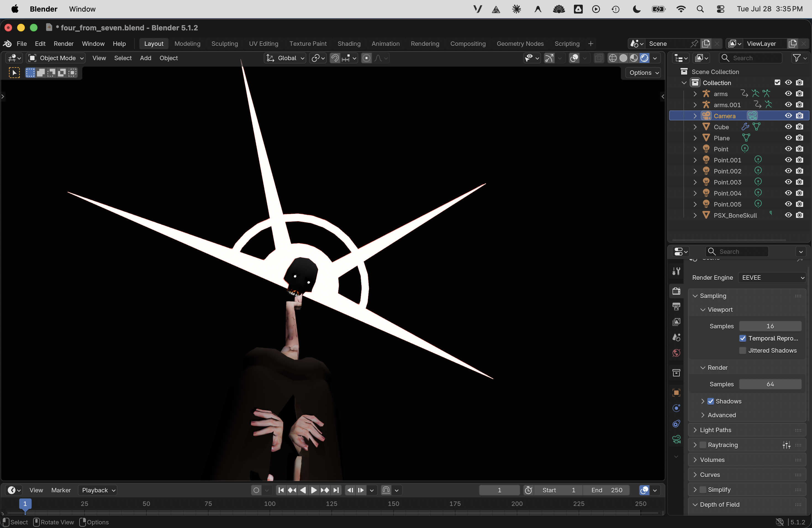This screenshot has height=528, width=812.
Task: Toggle snapping magnet icon in header
Action: (x=335, y=58)
